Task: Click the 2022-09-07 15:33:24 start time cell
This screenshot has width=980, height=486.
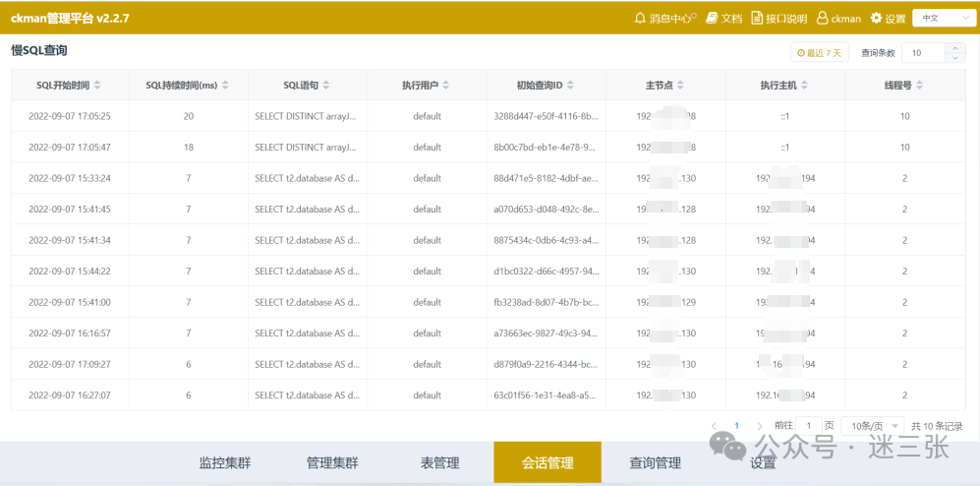Action: pos(70,178)
